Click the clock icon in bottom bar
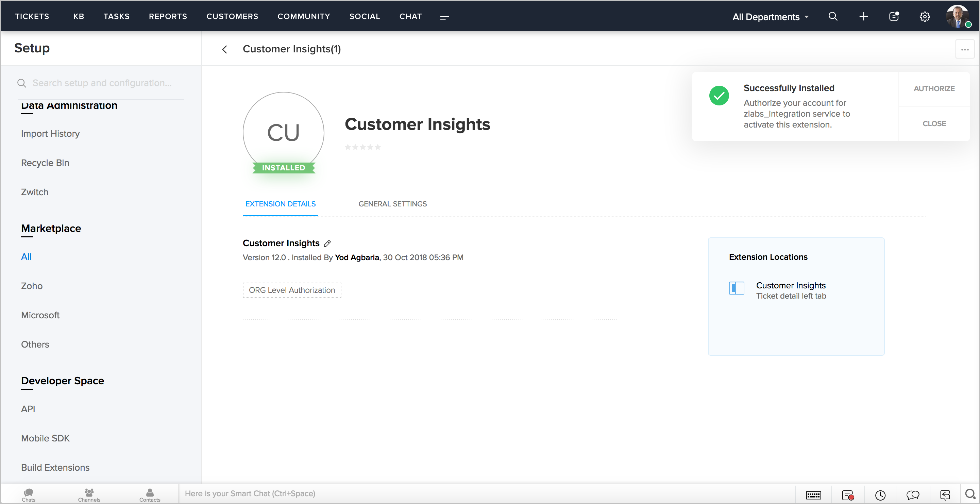This screenshot has width=980, height=504. coord(880,495)
